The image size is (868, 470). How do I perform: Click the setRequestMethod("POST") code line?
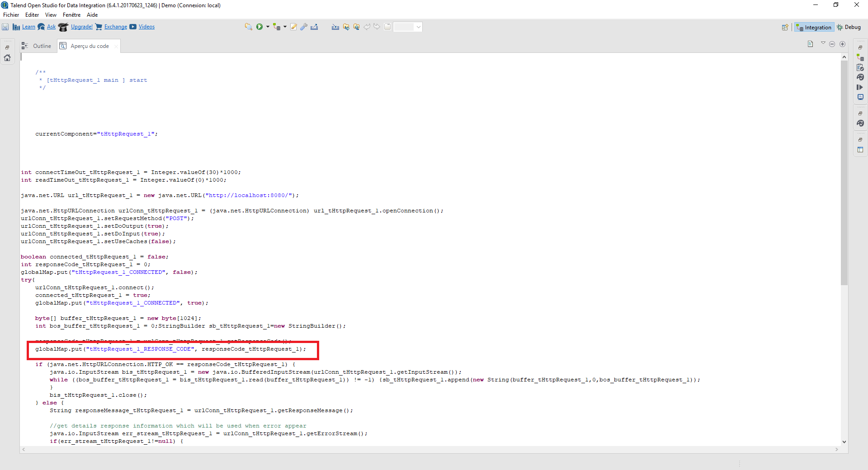[107, 218]
